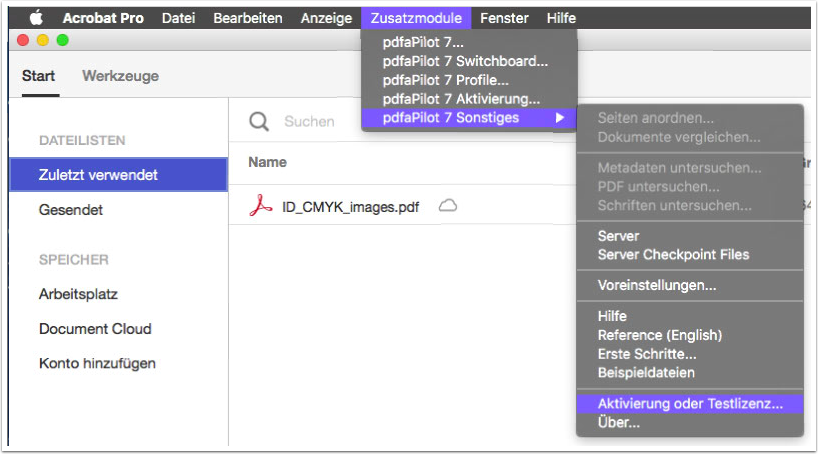Choose Aktivierung oder Testlizenz...
The width and height of the screenshot is (818, 454).
[690, 403]
